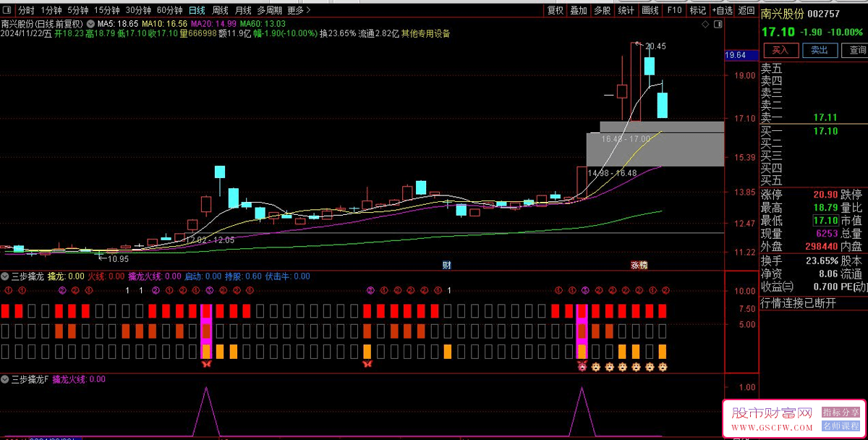Screen dimensions: 868x440
Task: Expand the 三步擒龙F indicator dropdown arrow
Action: coord(5,379)
